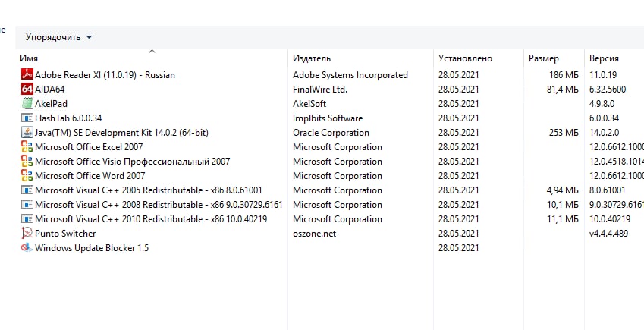The image size is (644, 330).
Task: Click the Visual C++ 2010 Redistributable icon
Action: (27, 218)
